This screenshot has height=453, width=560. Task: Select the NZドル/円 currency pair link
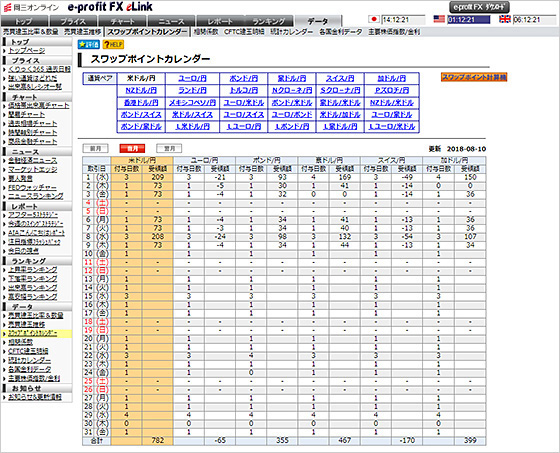click(x=141, y=90)
